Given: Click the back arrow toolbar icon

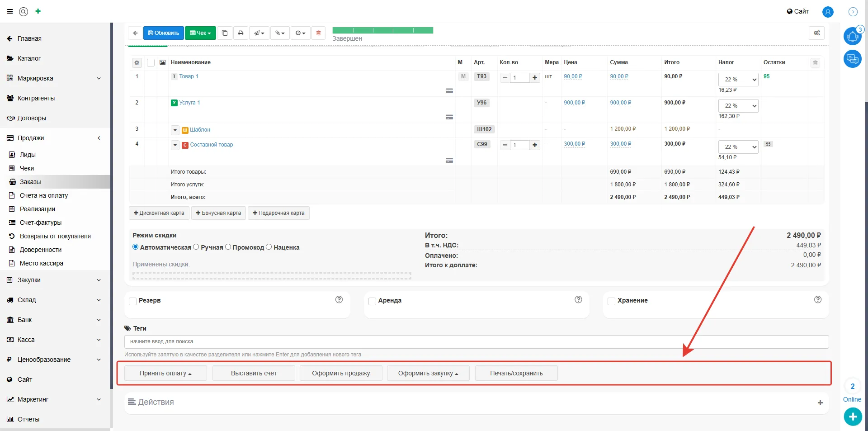Looking at the screenshot, I should [135, 33].
